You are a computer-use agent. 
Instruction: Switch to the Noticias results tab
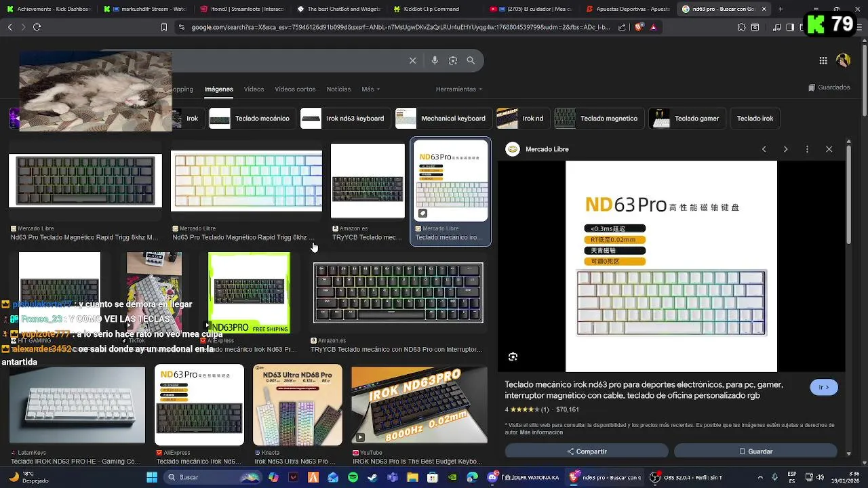pos(338,89)
